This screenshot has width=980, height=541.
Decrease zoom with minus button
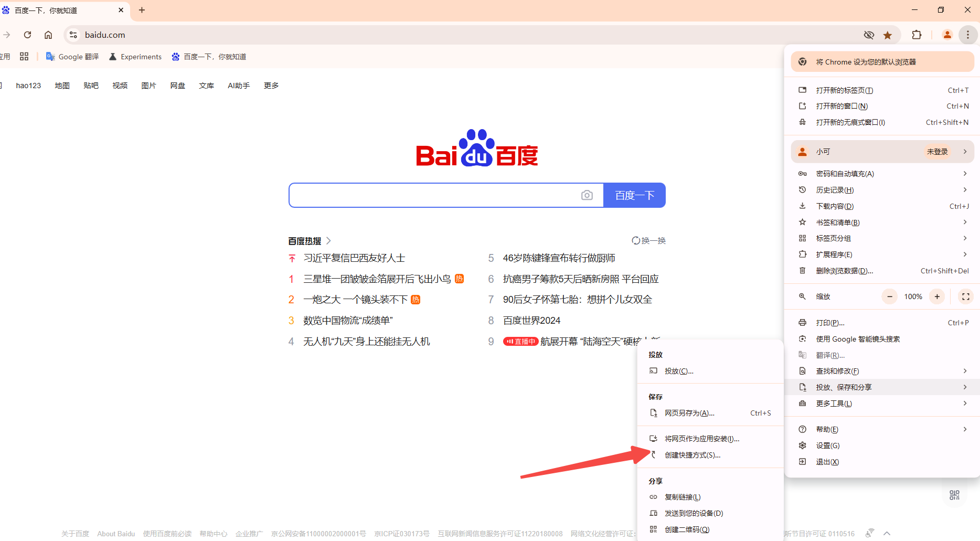(890, 296)
